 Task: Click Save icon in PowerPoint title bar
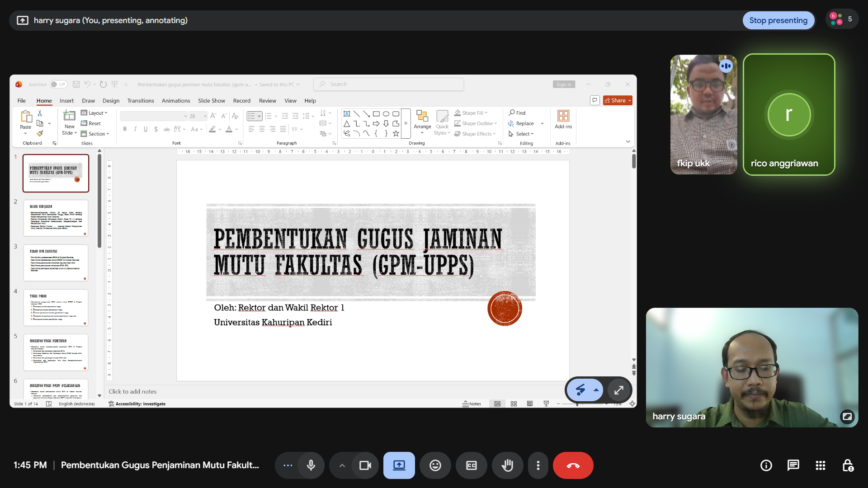(76, 84)
